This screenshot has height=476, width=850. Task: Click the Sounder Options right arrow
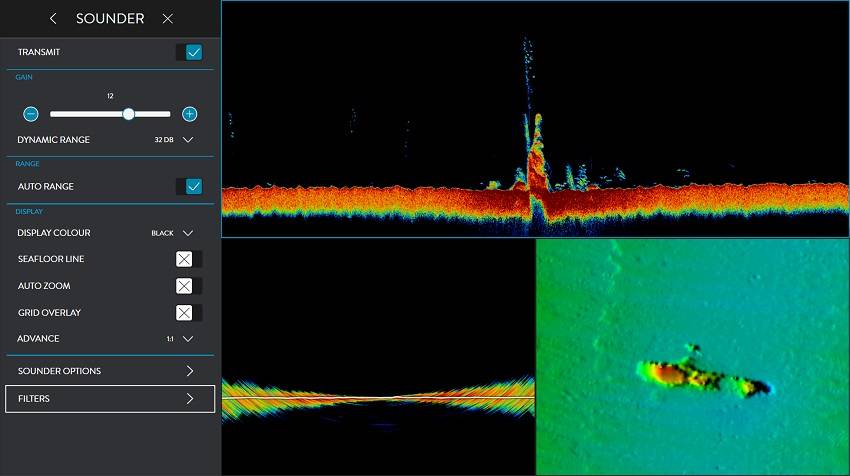(x=190, y=371)
